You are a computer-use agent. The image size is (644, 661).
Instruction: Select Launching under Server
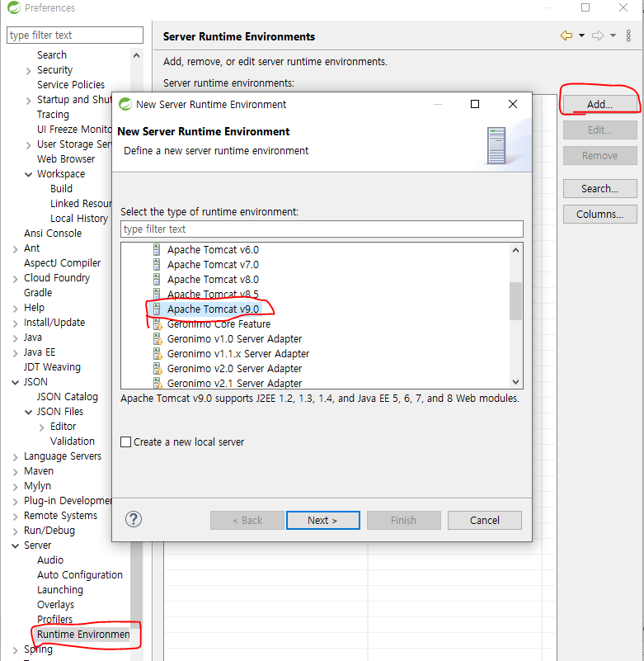(60, 590)
